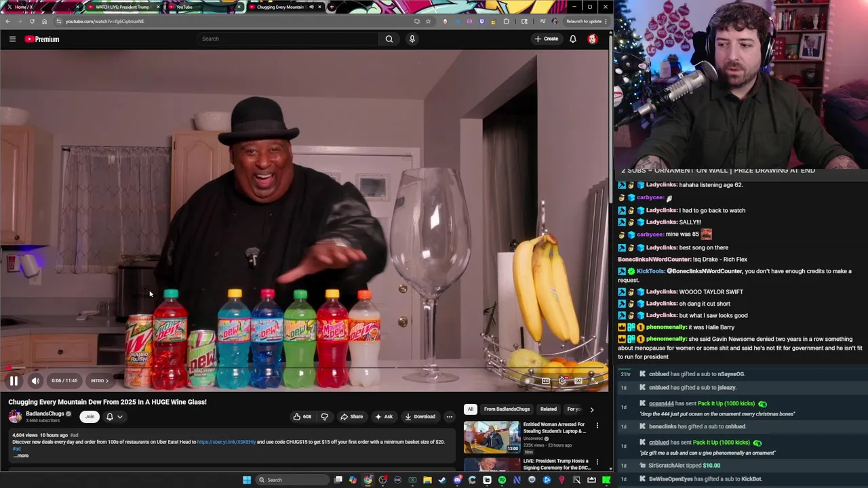The width and height of the screenshot is (868, 488).
Task: Download the video
Action: tap(420, 417)
